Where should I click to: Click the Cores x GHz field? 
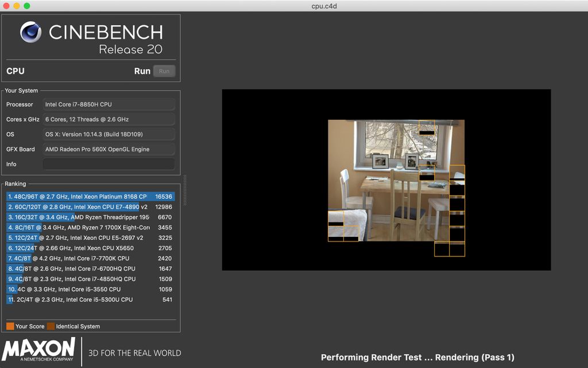point(109,119)
